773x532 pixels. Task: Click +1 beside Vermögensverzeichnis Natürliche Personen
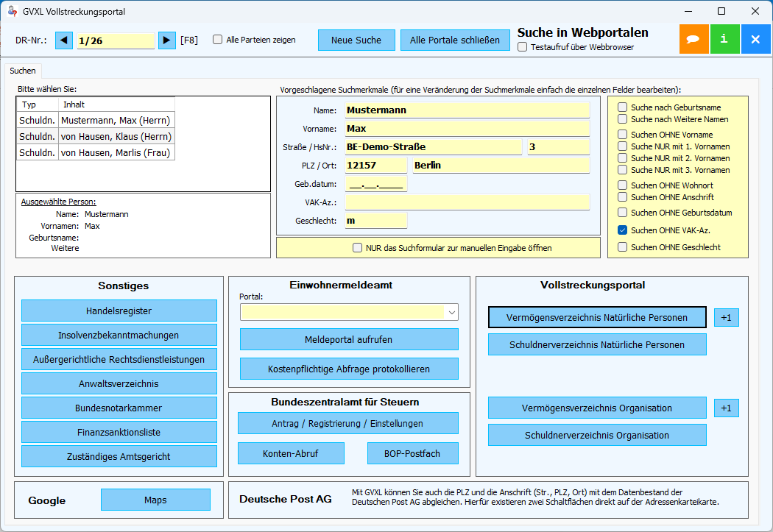tap(726, 318)
